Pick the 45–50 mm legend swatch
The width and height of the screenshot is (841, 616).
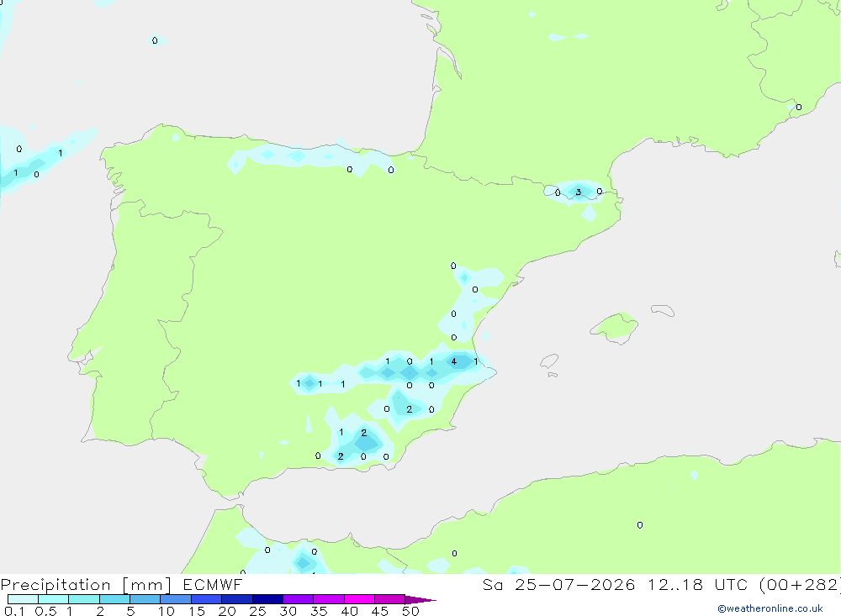pyautogui.click(x=390, y=599)
